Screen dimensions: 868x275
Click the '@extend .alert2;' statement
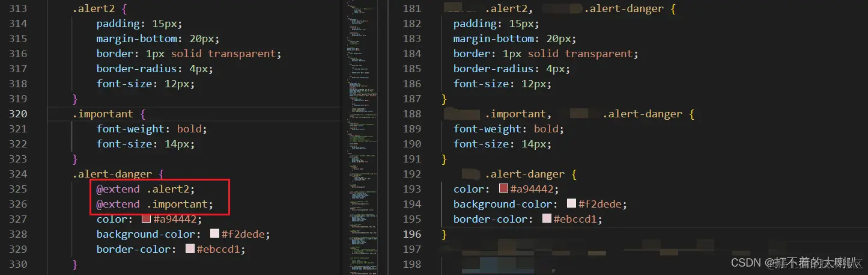(146, 189)
